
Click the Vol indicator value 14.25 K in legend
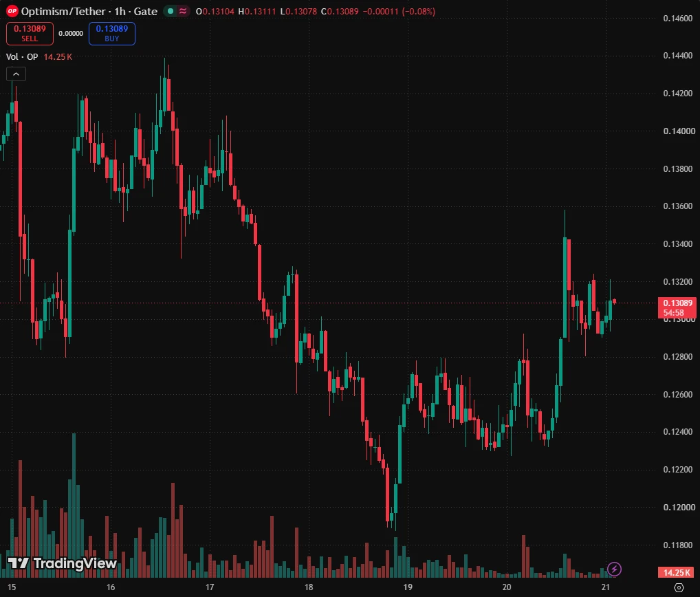(x=58, y=56)
